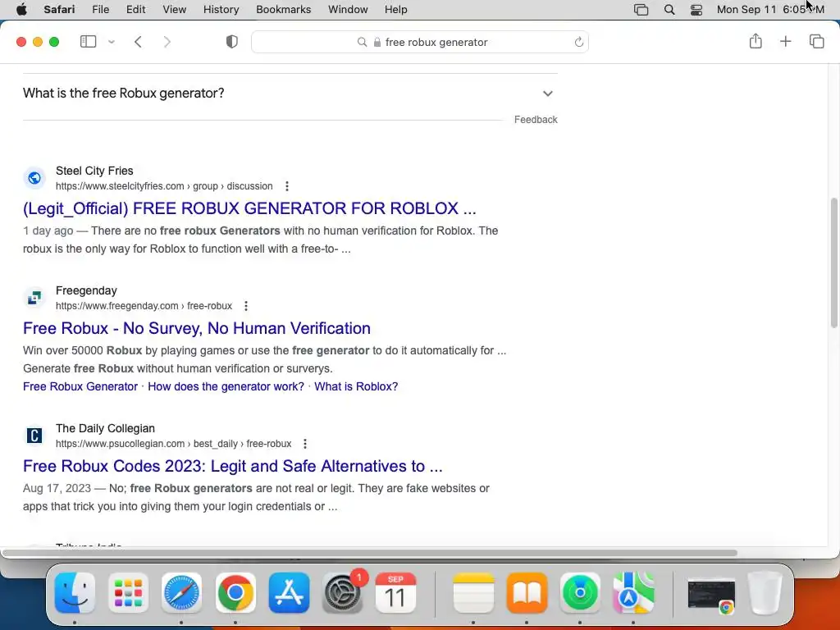Open Freegenday result options menu
The image size is (840, 630).
246,306
